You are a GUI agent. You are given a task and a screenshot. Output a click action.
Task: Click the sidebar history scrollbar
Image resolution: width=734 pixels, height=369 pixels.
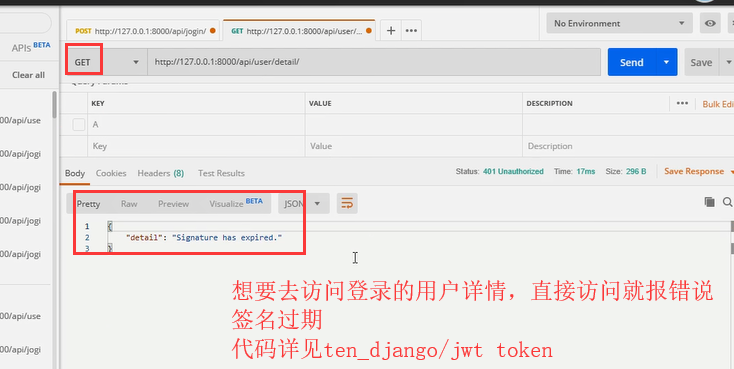click(55, 105)
